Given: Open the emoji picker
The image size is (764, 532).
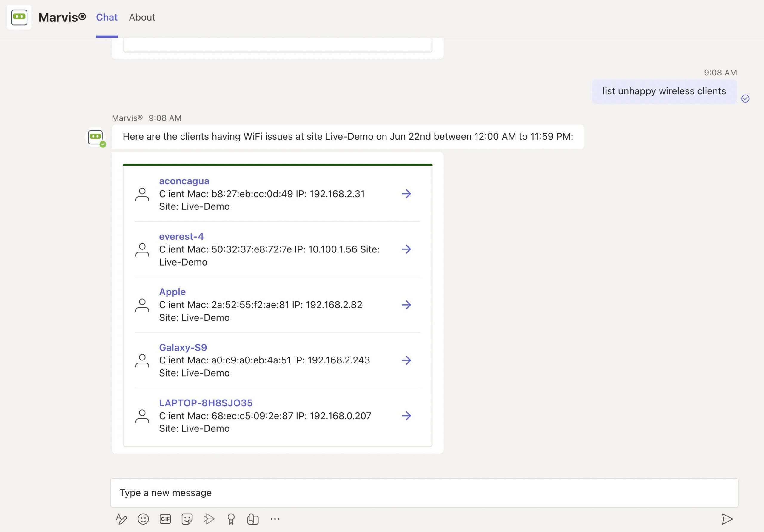Looking at the screenshot, I should coord(143,519).
